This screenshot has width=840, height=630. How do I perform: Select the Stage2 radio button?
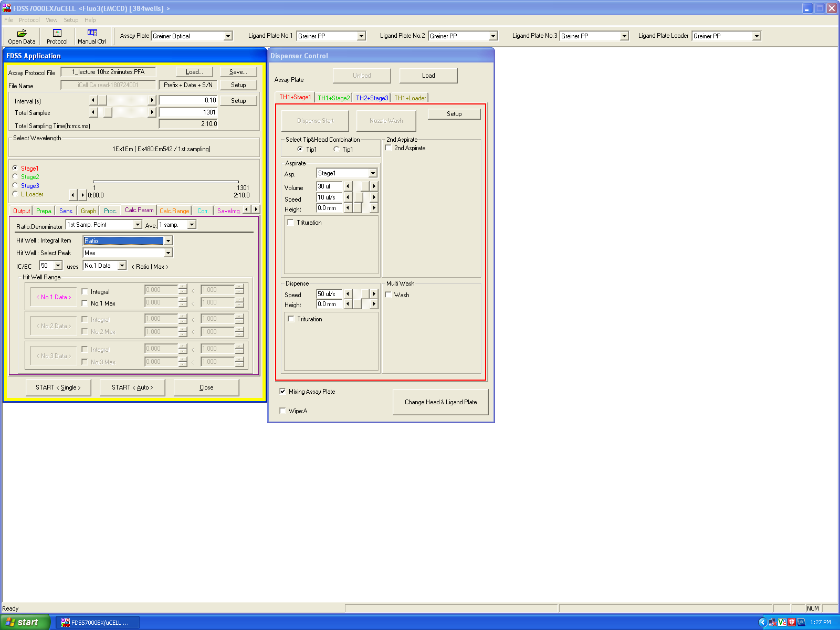[x=15, y=177]
